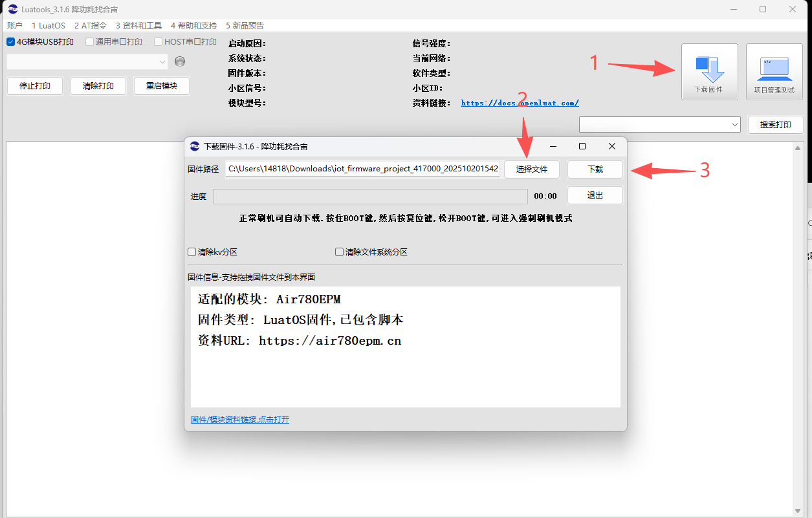
Task: Click the 选择文件 button
Action: [531, 169]
